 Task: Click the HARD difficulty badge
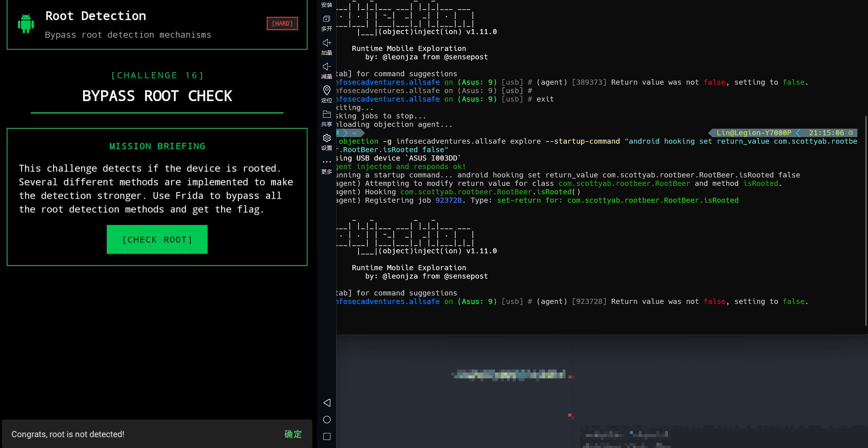pyautogui.click(x=282, y=23)
